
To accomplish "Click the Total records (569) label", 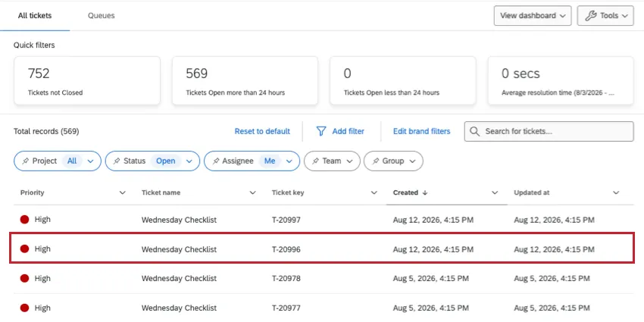I will [46, 131].
